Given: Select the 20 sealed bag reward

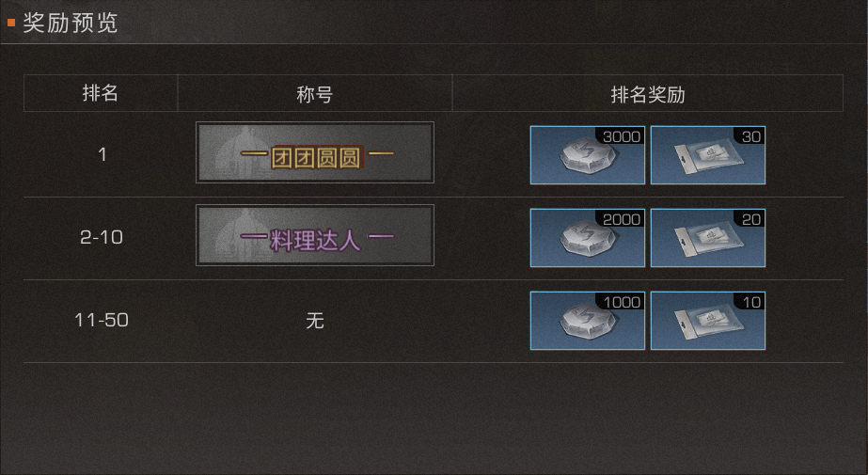Looking at the screenshot, I should (x=708, y=238).
